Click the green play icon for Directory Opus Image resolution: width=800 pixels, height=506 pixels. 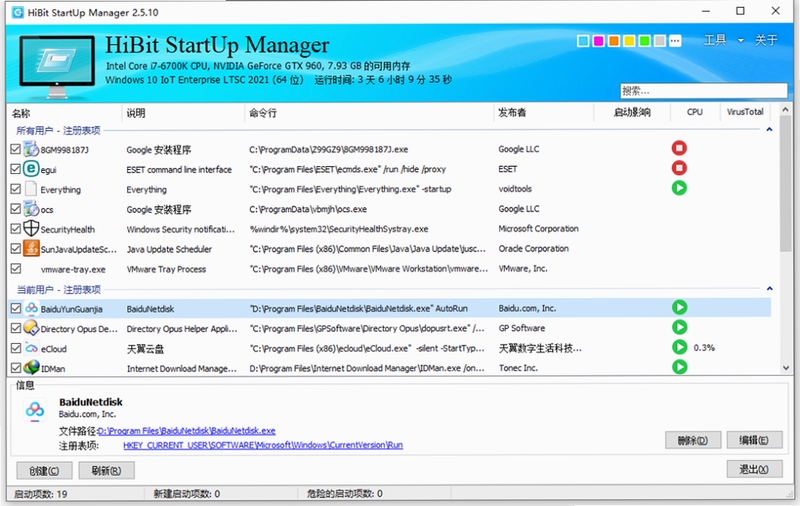click(x=679, y=327)
